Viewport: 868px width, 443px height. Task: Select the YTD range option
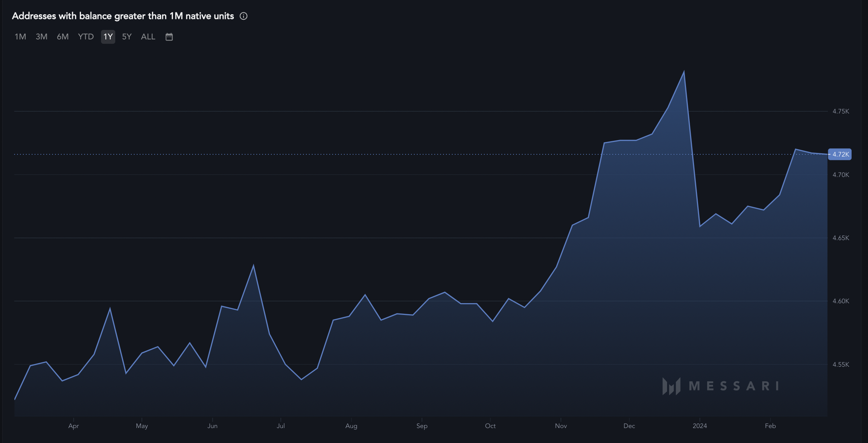(x=86, y=37)
